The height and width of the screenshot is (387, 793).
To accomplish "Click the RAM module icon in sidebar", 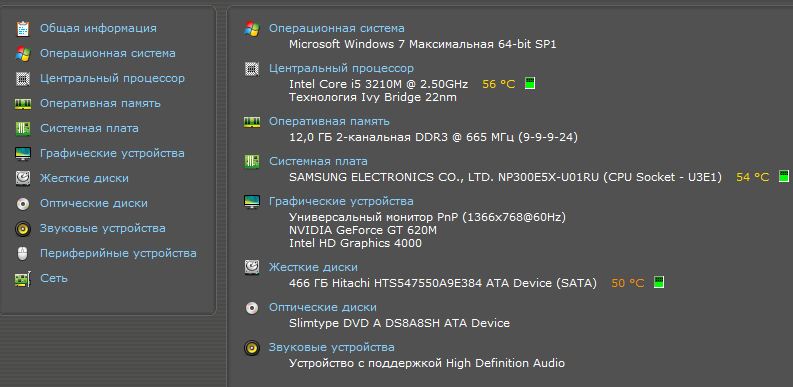I will point(23,104).
